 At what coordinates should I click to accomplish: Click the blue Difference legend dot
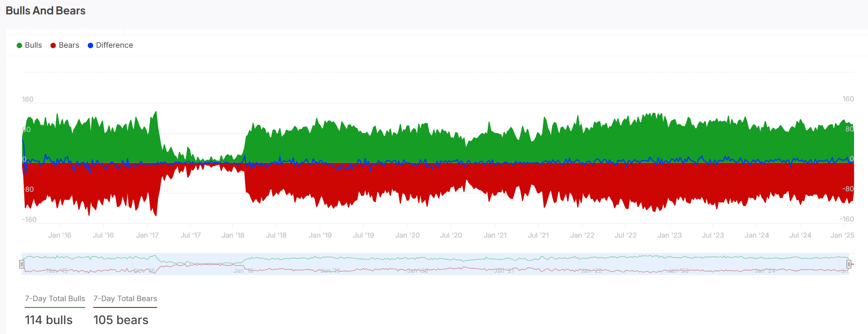90,45
